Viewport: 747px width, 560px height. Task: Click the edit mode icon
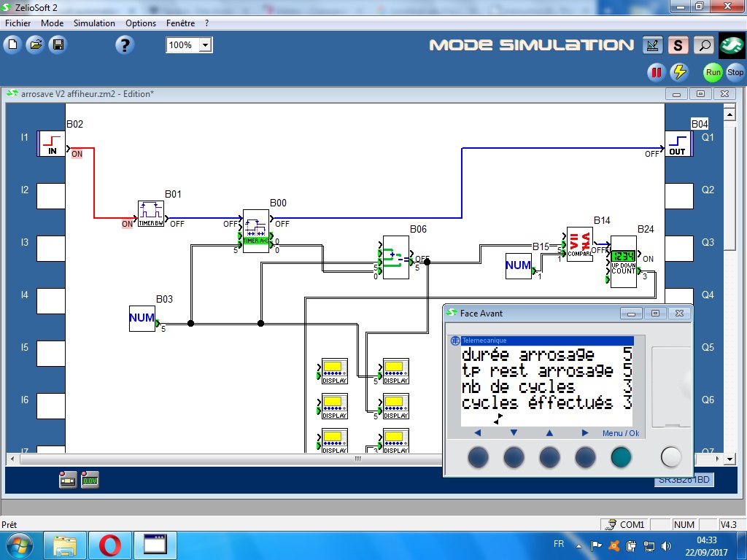click(653, 45)
